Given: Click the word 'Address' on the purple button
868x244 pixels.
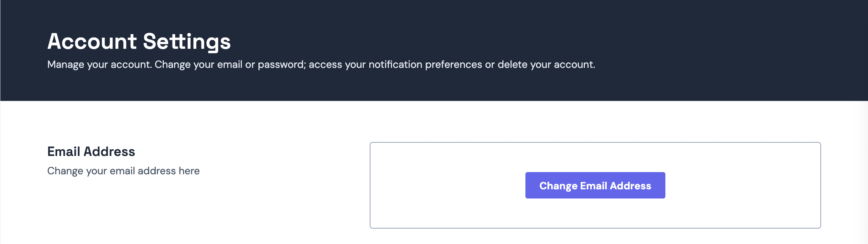Looking at the screenshot, I should click(630, 186).
